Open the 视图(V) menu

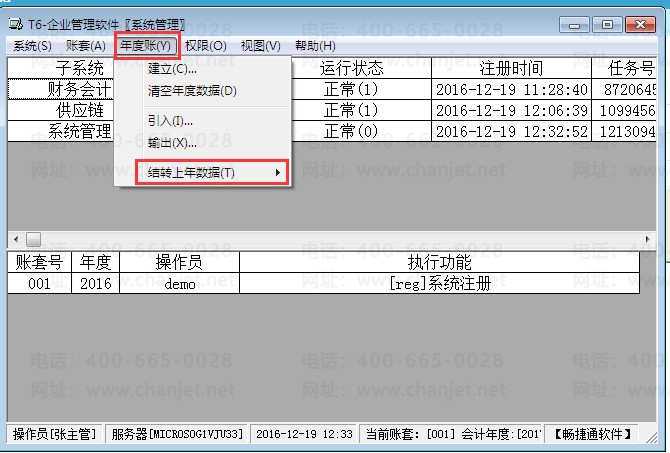260,46
